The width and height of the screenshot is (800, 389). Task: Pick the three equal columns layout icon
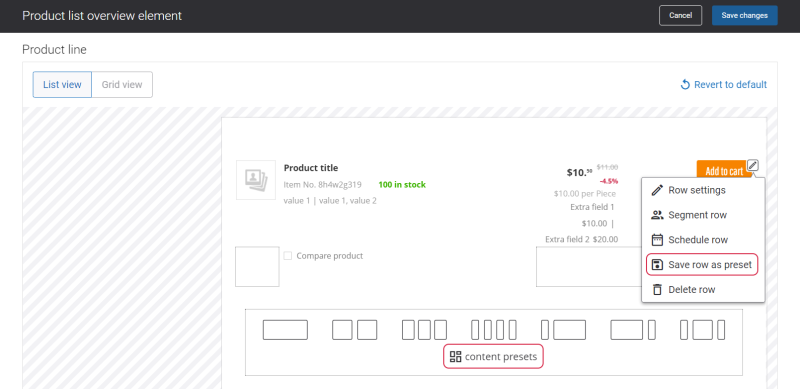click(424, 330)
